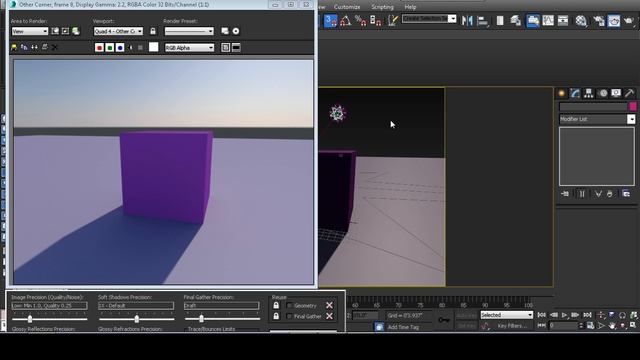This screenshot has height=360, width=640.
Task: Adjust the Image Precision slider
Action: (x=30, y=319)
